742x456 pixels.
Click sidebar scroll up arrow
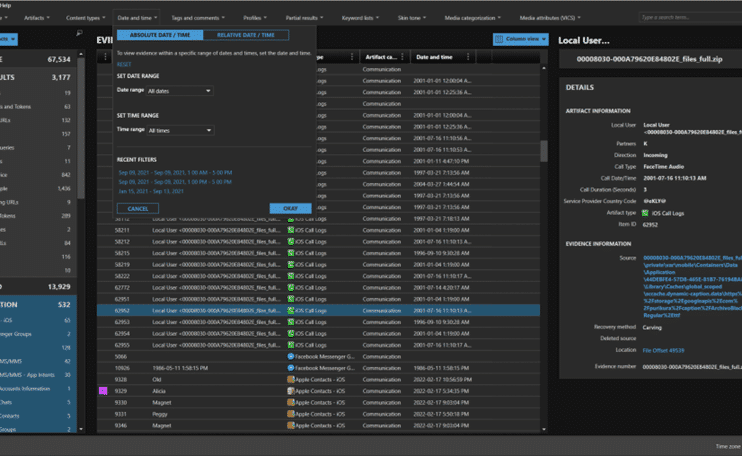tap(81, 54)
